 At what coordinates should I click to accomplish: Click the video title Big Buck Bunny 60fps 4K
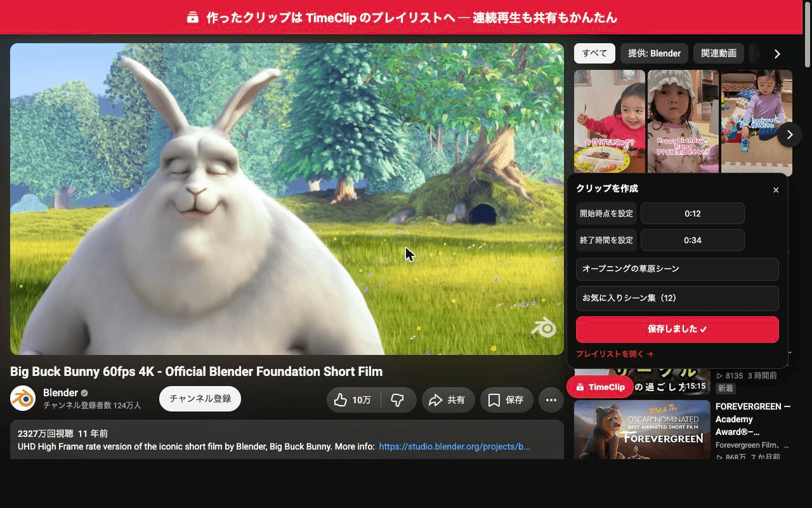point(196,371)
